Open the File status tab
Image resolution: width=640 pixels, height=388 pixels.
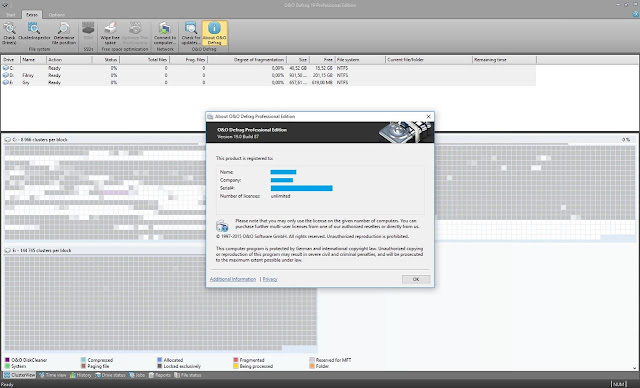[x=188, y=375]
